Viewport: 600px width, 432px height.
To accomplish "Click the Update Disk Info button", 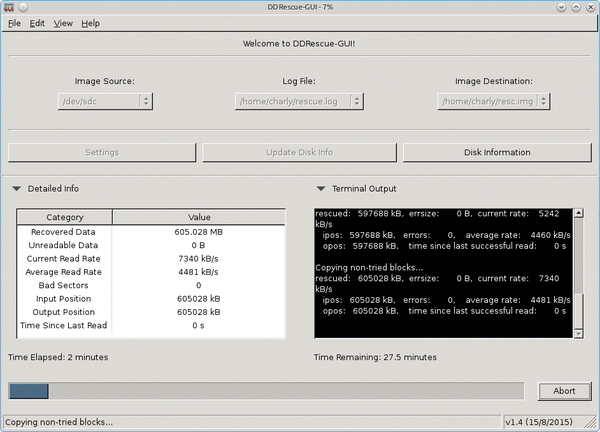I will [x=299, y=152].
